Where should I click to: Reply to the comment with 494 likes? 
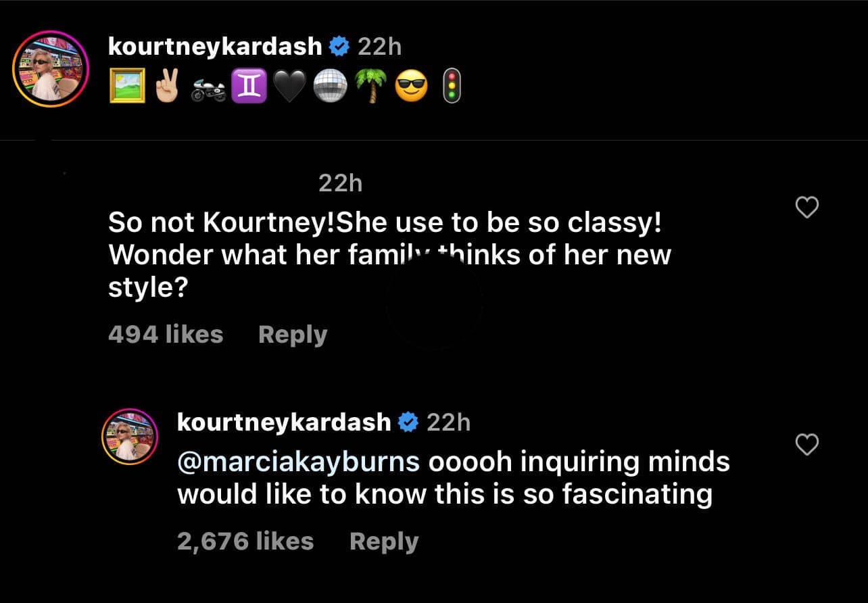click(x=293, y=335)
